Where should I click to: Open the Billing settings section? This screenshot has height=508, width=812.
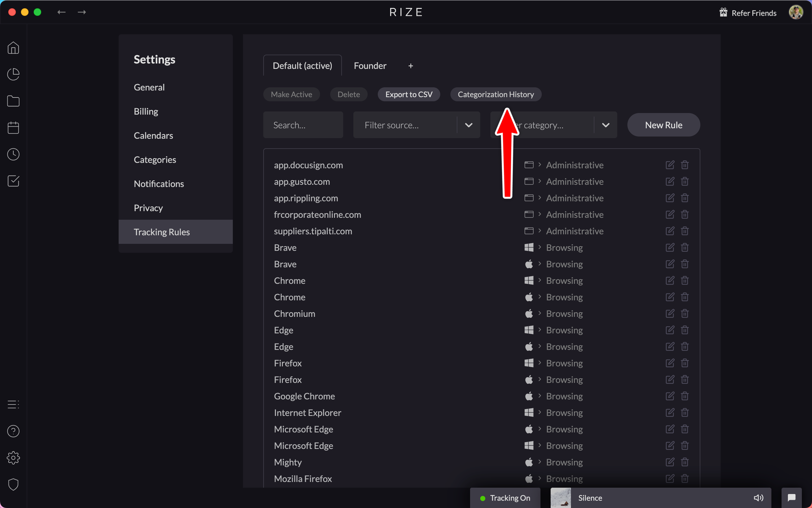coord(175,111)
